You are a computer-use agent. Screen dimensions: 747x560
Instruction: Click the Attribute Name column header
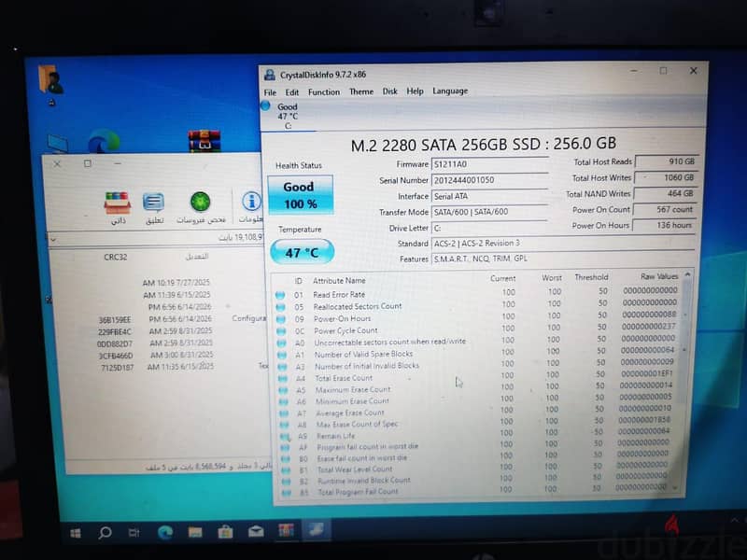coord(339,281)
